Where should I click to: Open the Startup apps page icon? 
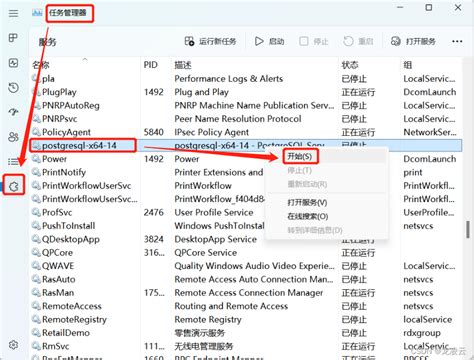click(x=13, y=112)
